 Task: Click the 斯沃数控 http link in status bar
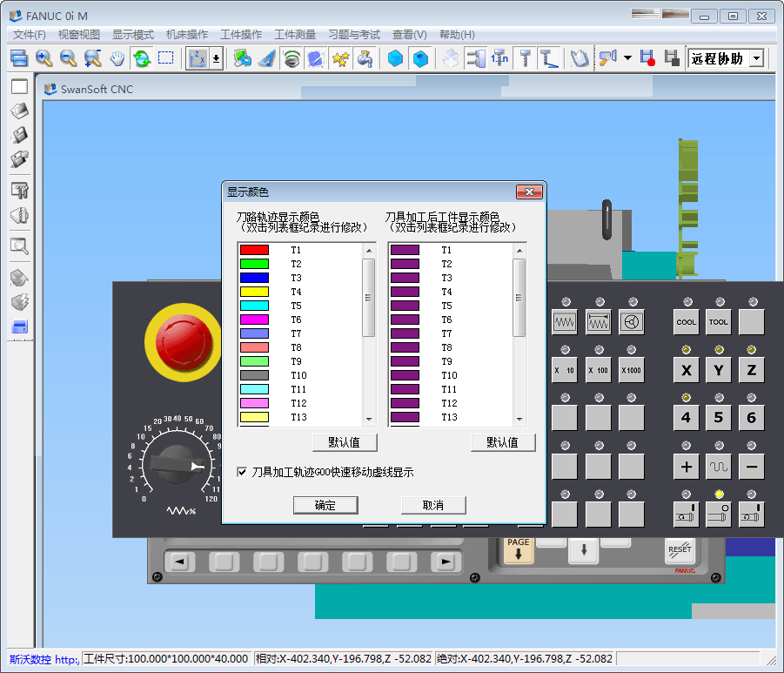coord(44,659)
